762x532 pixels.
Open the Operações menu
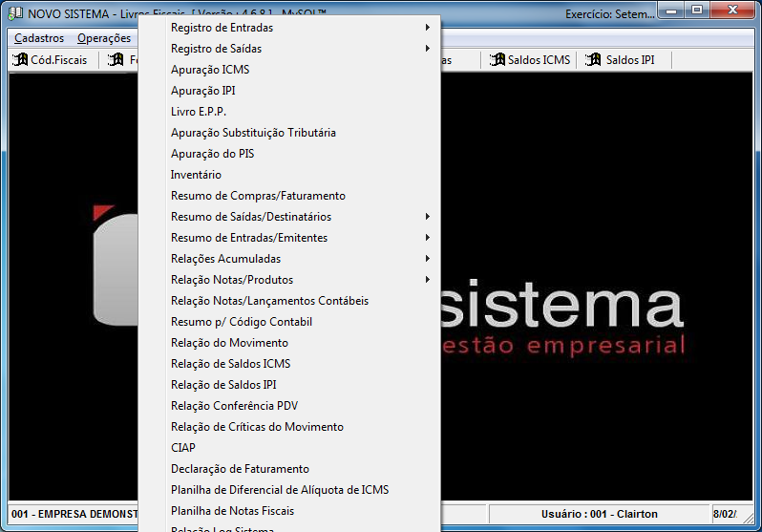click(x=104, y=38)
